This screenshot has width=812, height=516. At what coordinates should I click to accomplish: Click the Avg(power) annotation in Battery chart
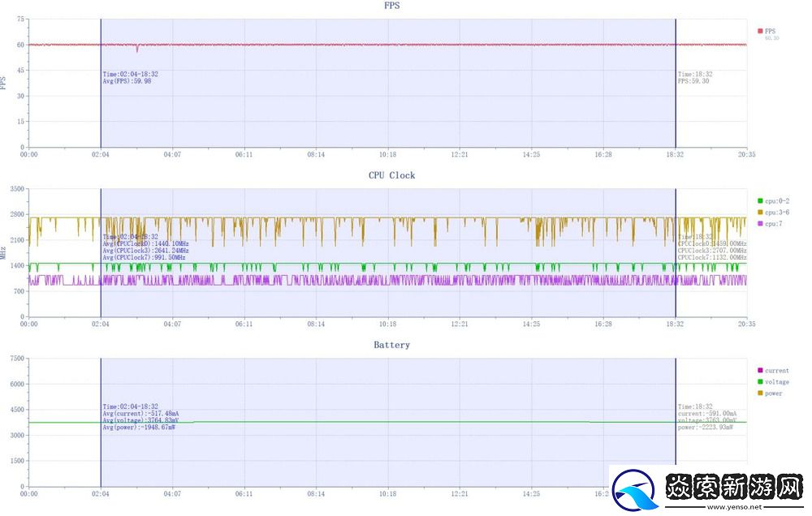139,427
